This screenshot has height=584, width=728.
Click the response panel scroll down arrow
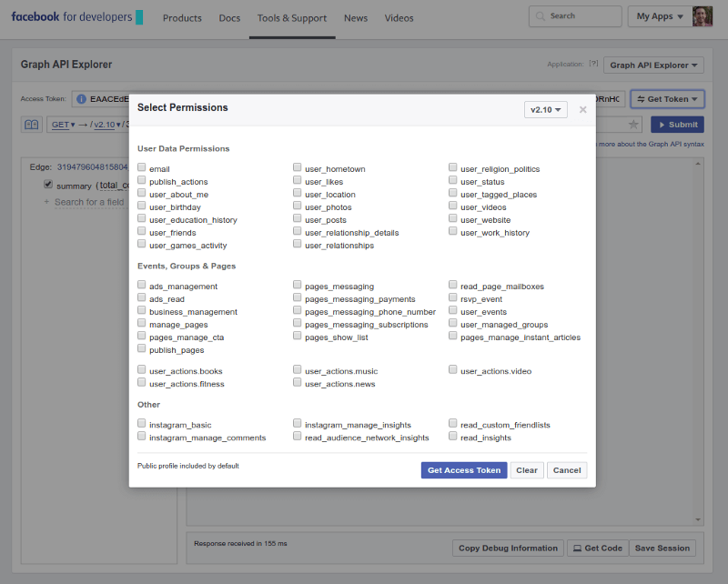click(698, 520)
